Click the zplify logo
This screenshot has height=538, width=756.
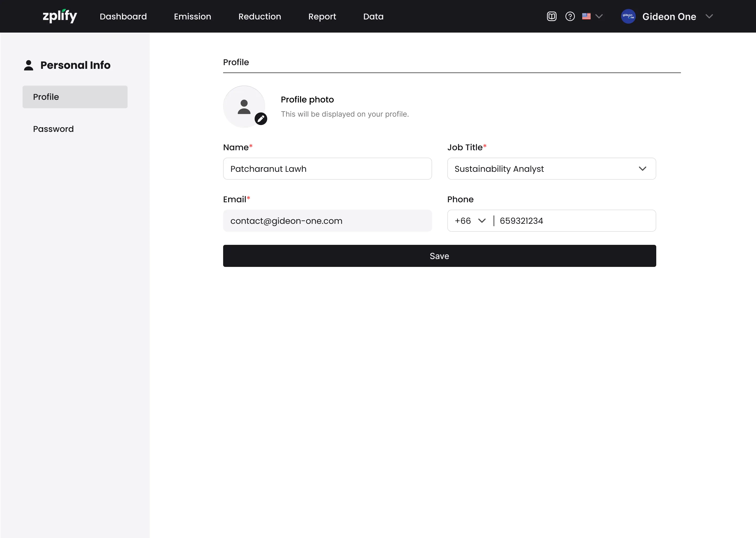coord(60,16)
